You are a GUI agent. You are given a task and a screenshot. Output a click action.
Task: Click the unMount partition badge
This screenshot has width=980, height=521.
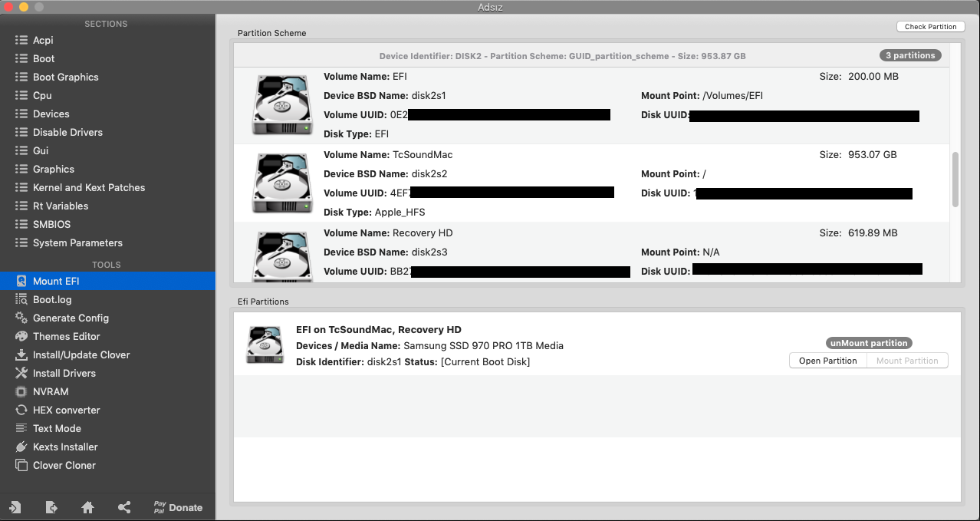pos(869,343)
